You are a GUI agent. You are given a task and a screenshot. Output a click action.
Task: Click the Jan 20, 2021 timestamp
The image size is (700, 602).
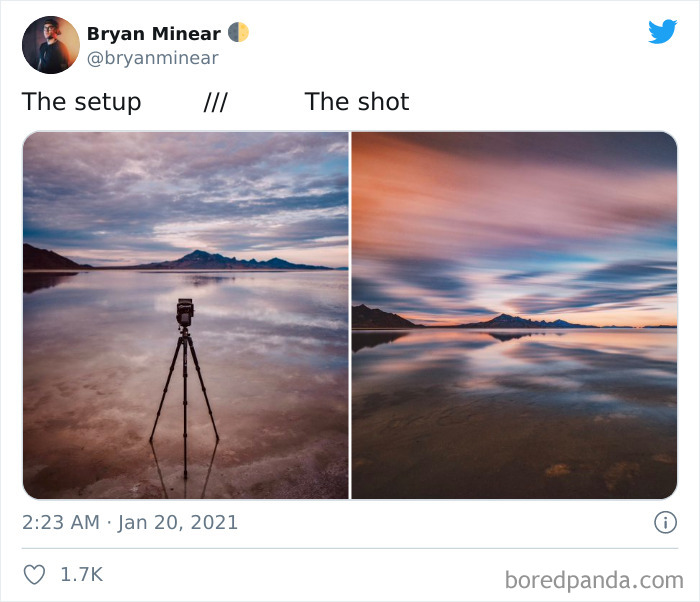pyautogui.click(x=177, y=523)
